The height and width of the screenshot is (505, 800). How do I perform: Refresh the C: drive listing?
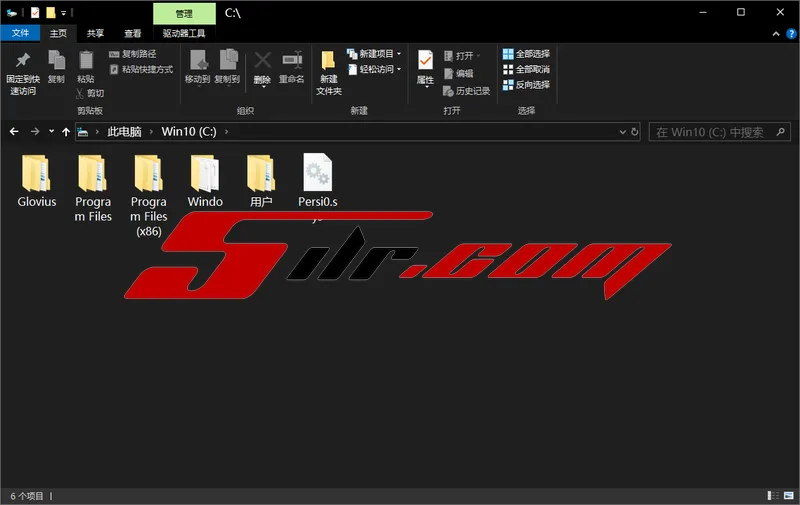634,132
